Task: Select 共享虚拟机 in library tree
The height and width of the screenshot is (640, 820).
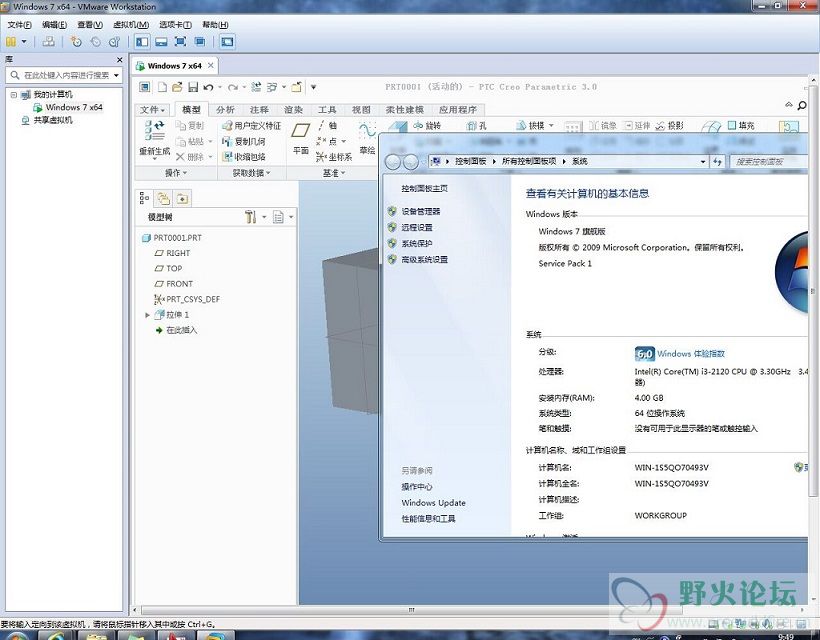Action: coord(53,120)
